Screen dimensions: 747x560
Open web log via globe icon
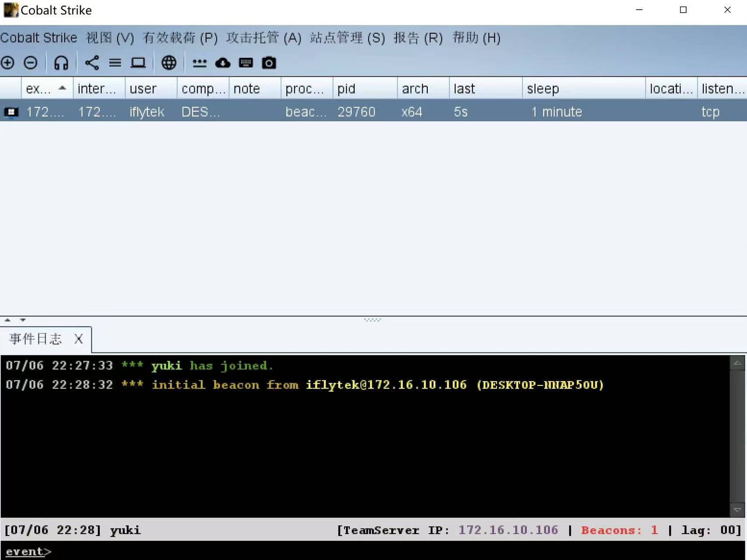coord(169,63)
